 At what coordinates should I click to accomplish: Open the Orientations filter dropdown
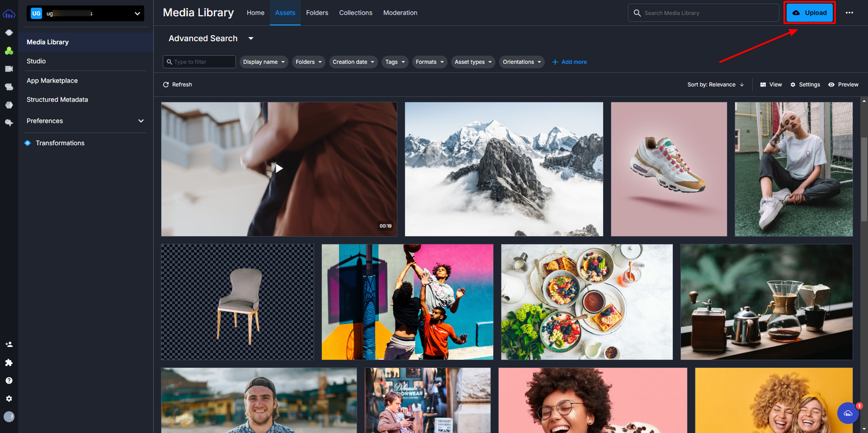tap(522, 62)
